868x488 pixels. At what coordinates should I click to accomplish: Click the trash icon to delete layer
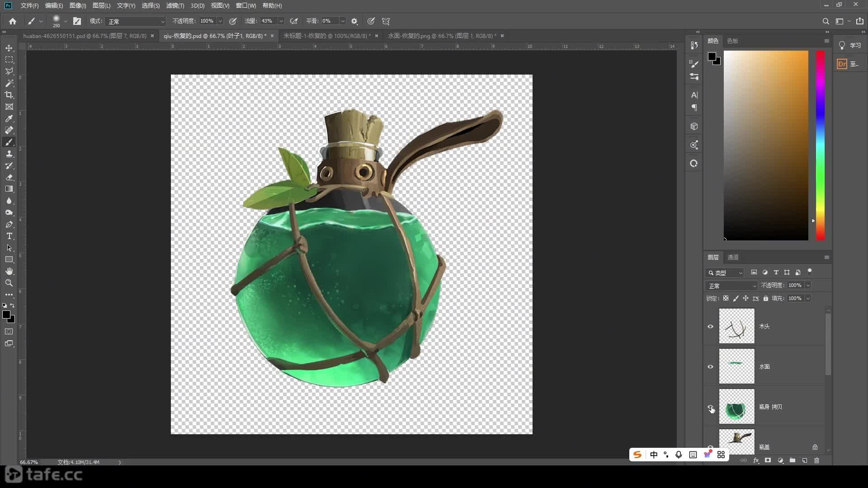[816, 460]
